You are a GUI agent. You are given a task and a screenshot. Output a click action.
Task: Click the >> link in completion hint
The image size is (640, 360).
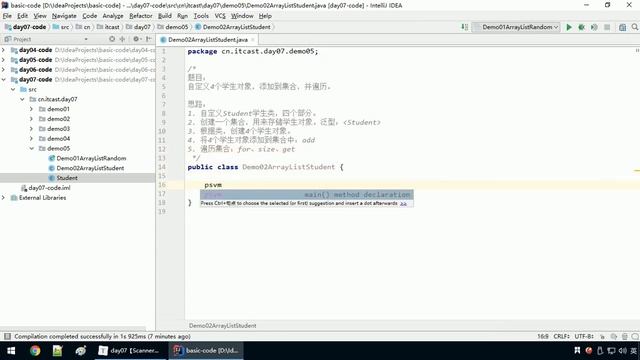point(403,203)
